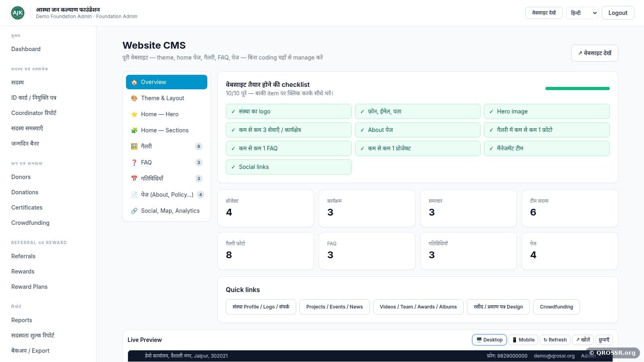The height and width of the screenshot is (362, 644).
Task: Click the Hero image checklist item
Action: [547, 111]
